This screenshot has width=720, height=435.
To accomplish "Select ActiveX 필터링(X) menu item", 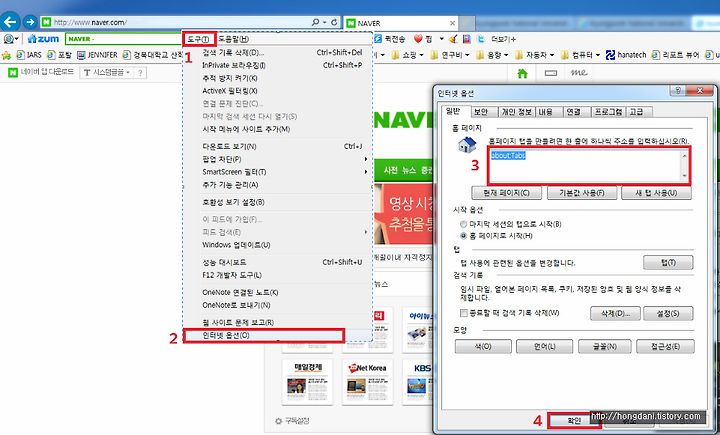I will 277,91.
